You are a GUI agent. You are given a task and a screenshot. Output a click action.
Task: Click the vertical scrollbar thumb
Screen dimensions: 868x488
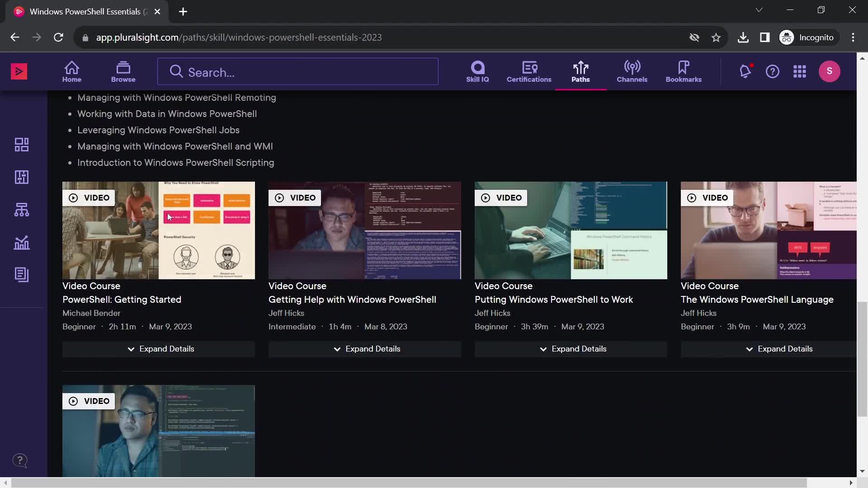point(862,359)
